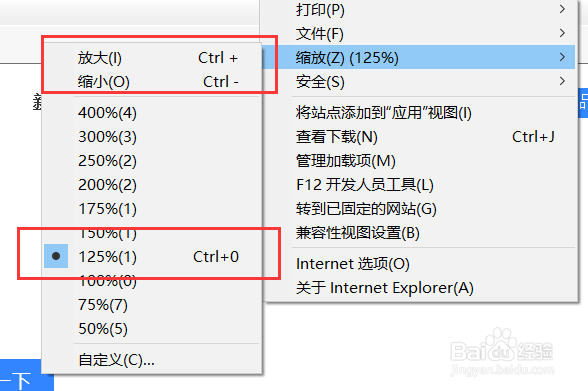Expand the File (文件) submenu arrow
The width and height of the screenshot is (588, 391).
562,33
